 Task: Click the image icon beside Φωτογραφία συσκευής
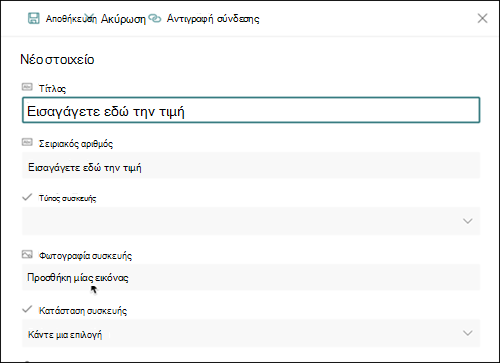27,255
